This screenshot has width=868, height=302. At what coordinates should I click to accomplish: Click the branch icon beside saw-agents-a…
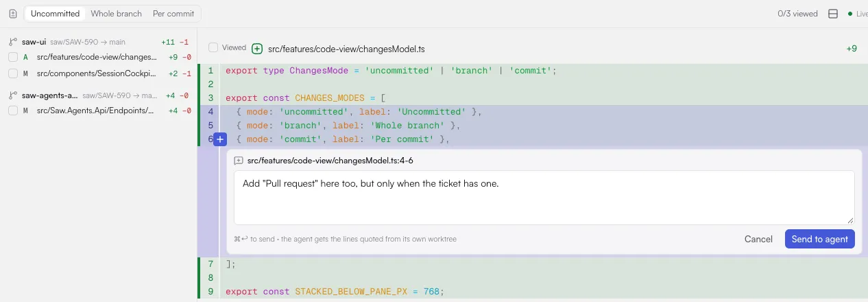click(12, 95)
